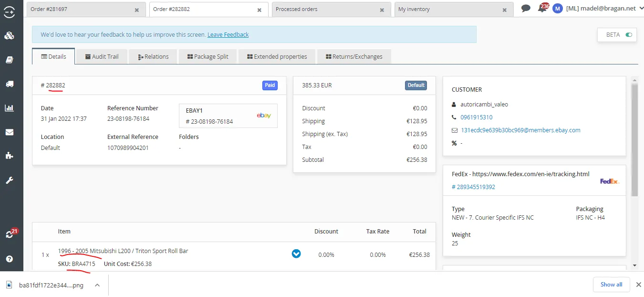Close the Order #281697 tab
The image size is (644, 297).
pyautogui.click(x=137, y=10)
